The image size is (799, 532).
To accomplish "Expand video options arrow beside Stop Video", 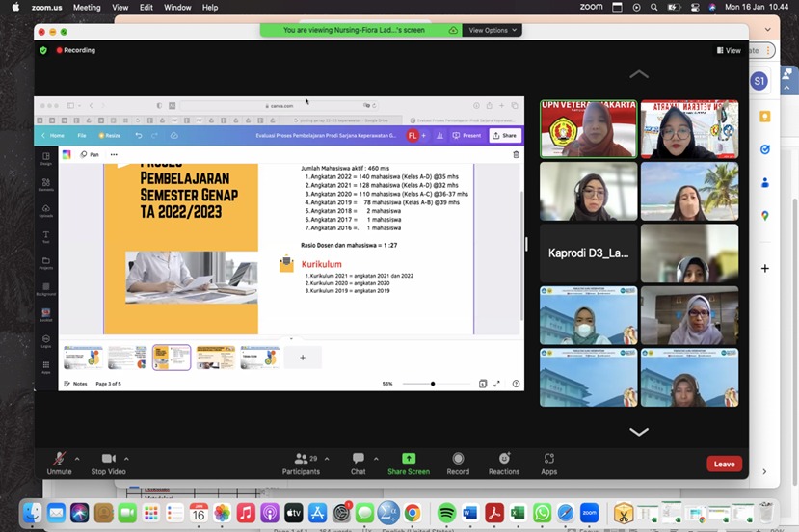I will (126, 459).
